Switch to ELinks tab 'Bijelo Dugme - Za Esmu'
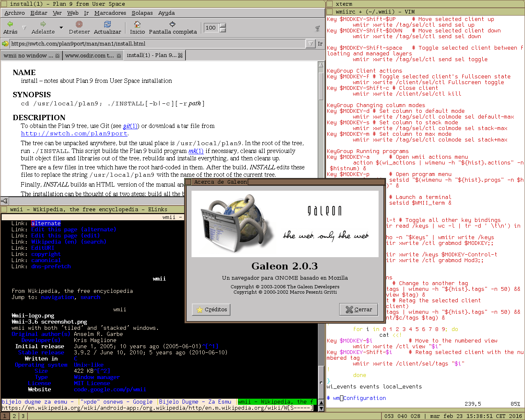 (x=195, y=402)
